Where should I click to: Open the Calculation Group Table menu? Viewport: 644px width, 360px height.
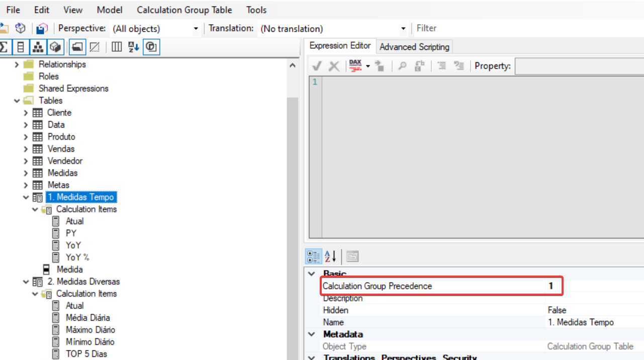(x=184, y=10)
